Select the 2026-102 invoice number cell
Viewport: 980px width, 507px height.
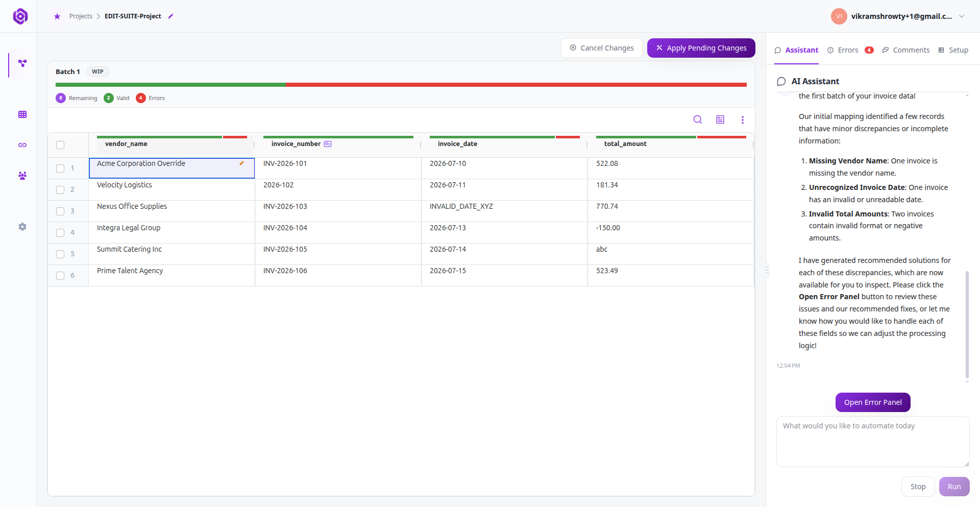point(338,189)
